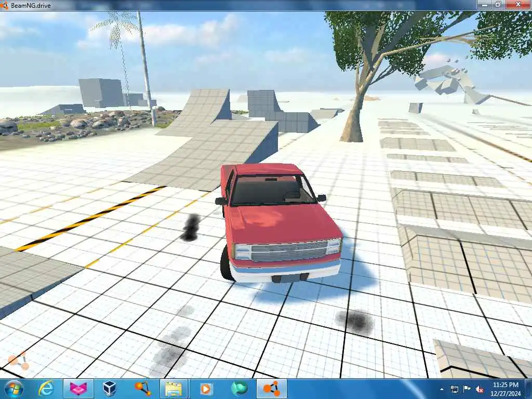This screenshot has width=532, height=399.
Task: Click the muted volume speaker icon
Action: tap(480, 390)
